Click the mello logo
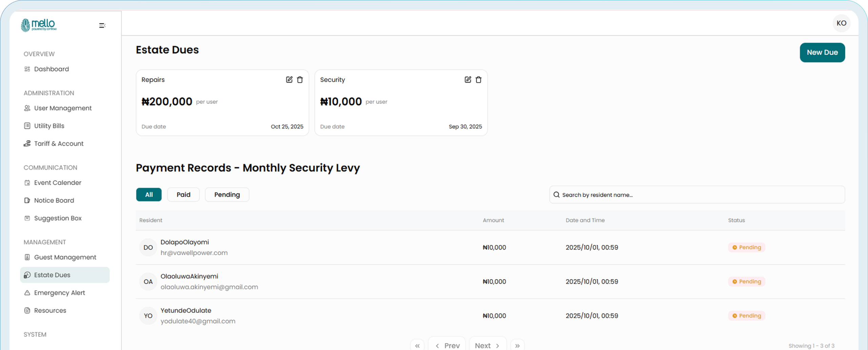The width and height of the screenshot is (868, 350). (x=39, y=25)
